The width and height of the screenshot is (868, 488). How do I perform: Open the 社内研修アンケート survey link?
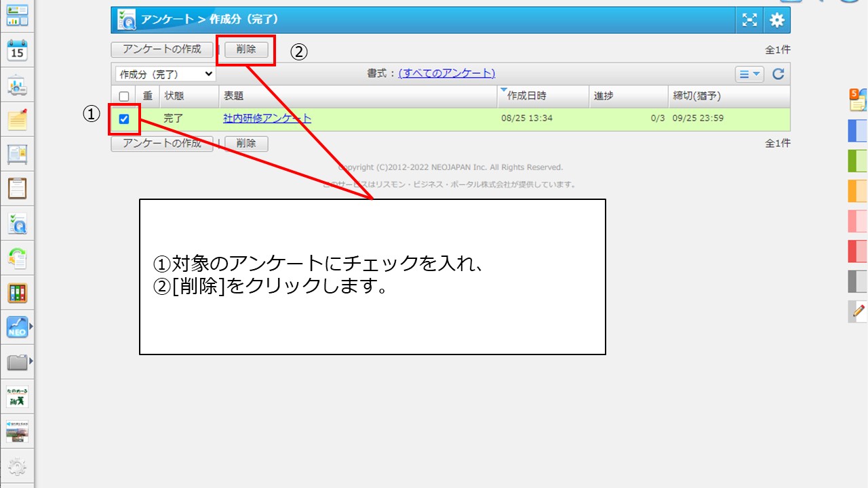[x=267, y=119]
